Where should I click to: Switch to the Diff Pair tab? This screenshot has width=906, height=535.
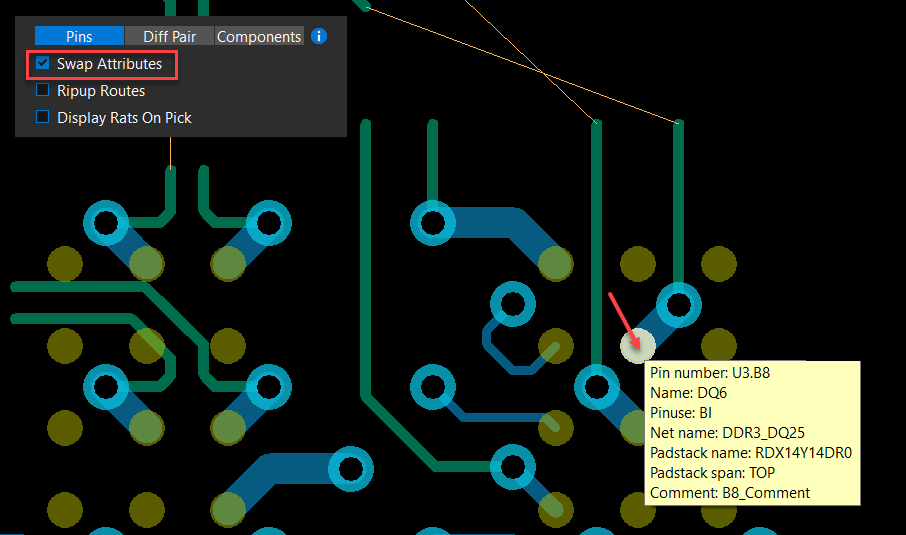click(169, 36)
